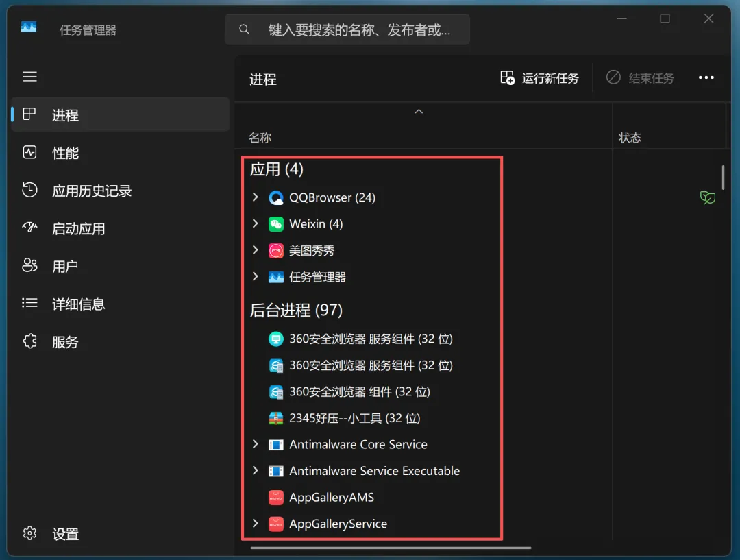The width and height of the screenshot is (740, 560).
Task: Click the 进程 sidebar icon
Action: (x=29, y=114)
